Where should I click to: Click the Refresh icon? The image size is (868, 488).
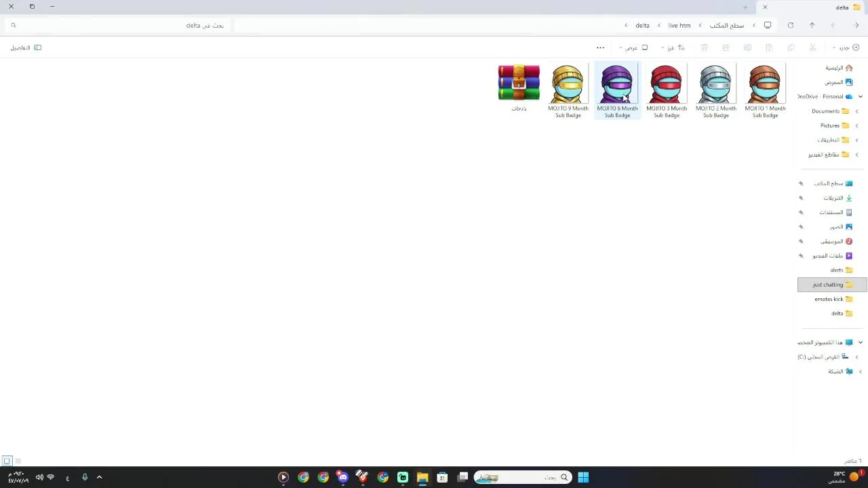tap(790, 25)
